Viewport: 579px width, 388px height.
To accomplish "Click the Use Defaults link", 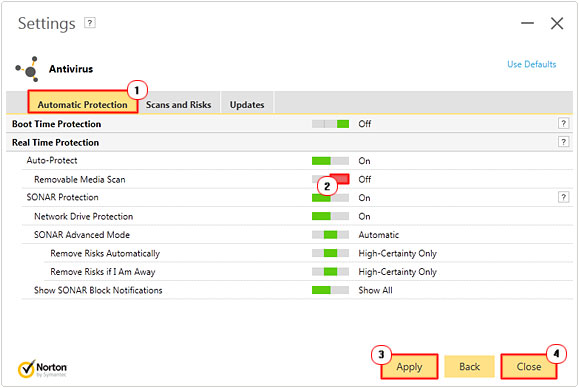I will 531,64.
